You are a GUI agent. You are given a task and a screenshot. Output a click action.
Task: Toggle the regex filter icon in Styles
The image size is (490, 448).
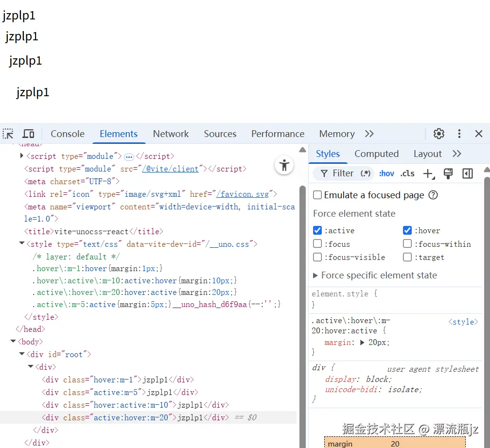[366, 173]
